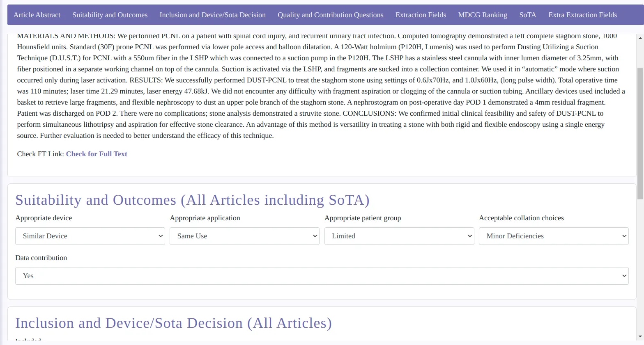The image size is (644, 345).
Task: Click the scrollbar up arrow
Action: click(640, 38)
